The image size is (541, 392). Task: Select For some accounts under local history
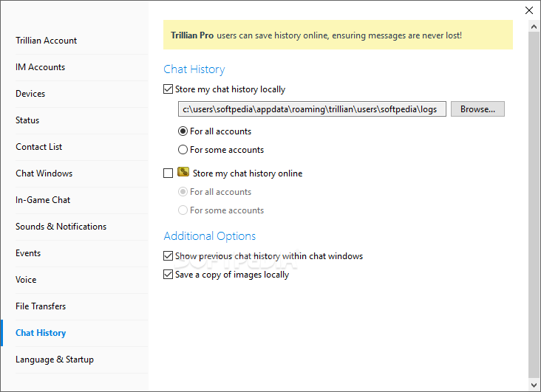click(183, 150)
